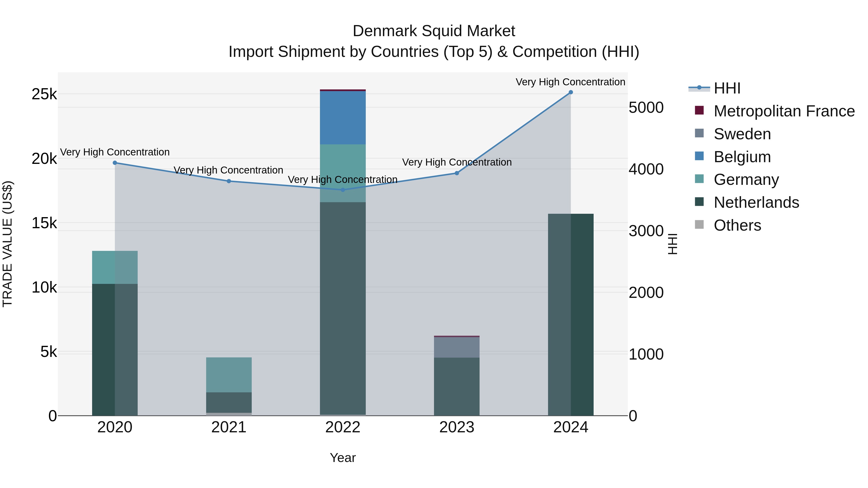Click the 15k trade value tick
This screenshot has height=488, width=868.
(44, 223)
